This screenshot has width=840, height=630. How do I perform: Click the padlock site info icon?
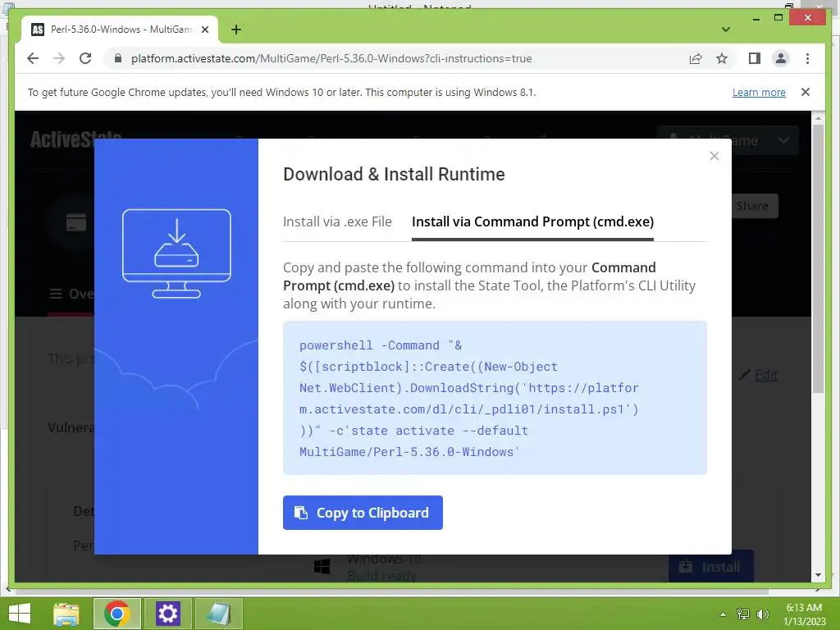coord(118,58)
